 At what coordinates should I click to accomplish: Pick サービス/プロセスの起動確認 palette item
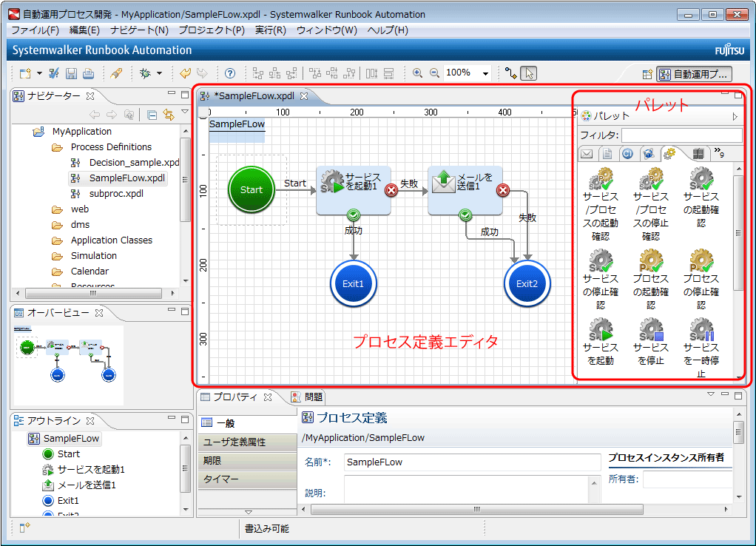(x=601, y=203)
